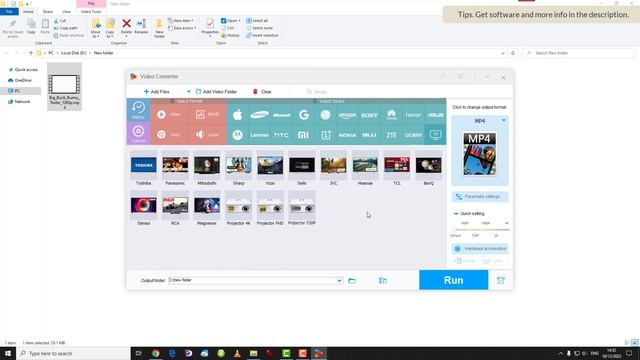This screenshot has width=640, height=360.
Task: Pick the Vizio TV preset
Action: [270, 169]
